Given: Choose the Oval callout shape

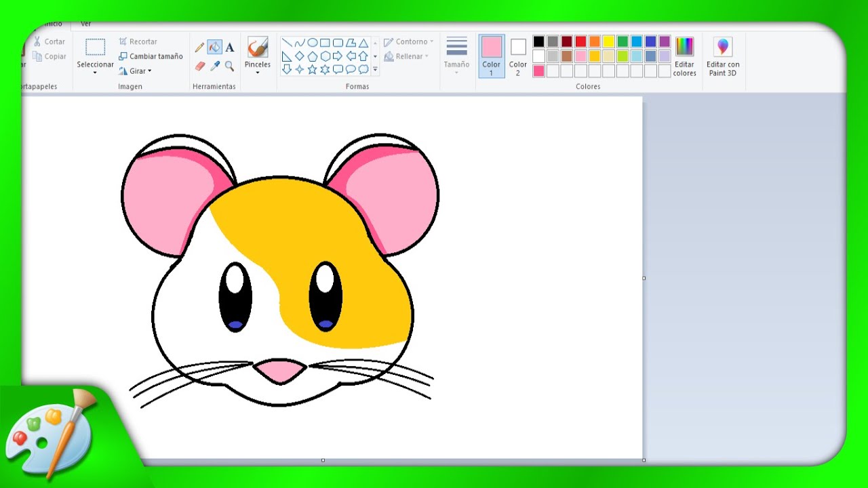Looking at the screenshot, I should coord(351,69).
